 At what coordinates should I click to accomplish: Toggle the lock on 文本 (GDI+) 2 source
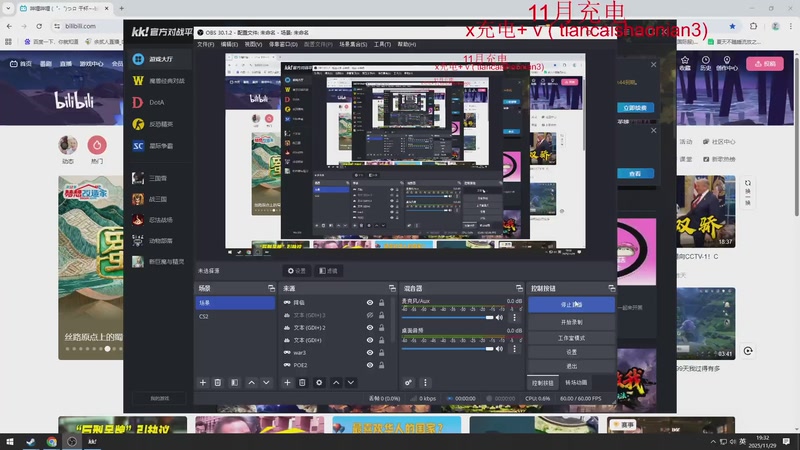click(x=381, y=328)
